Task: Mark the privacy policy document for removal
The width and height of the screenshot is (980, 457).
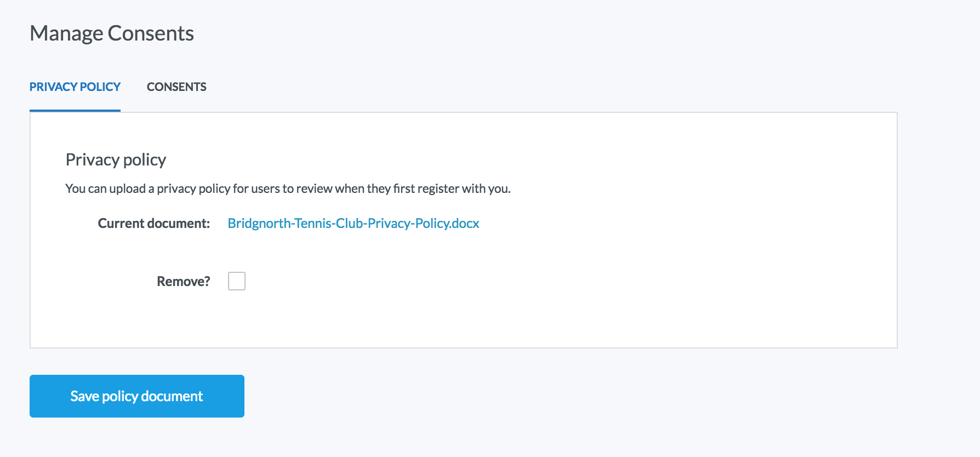Action: (x=237, y=281)
